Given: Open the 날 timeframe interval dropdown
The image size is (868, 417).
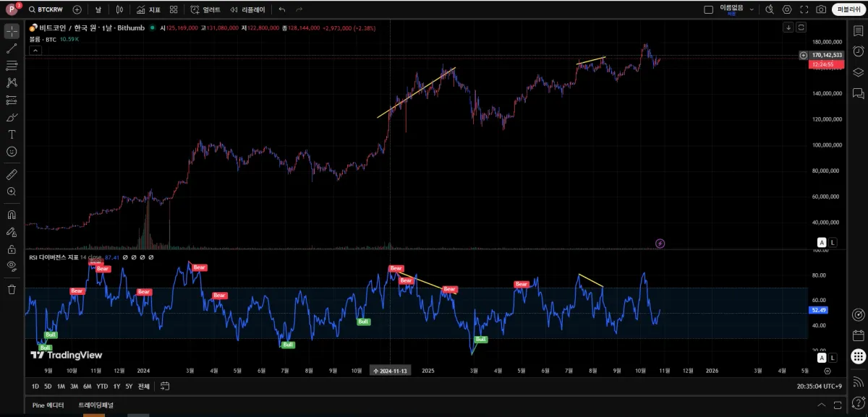Looking at the screenshot, I should pyautogui.click(x=98, y=9).
